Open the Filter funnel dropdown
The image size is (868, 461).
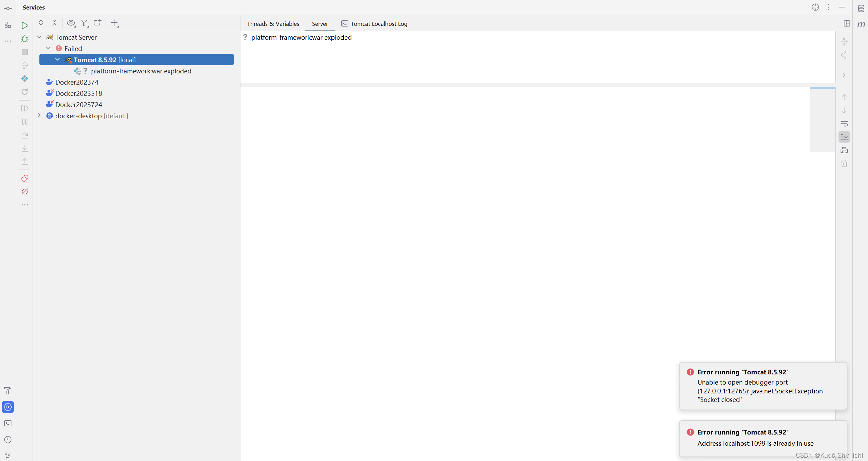(85, 23)
